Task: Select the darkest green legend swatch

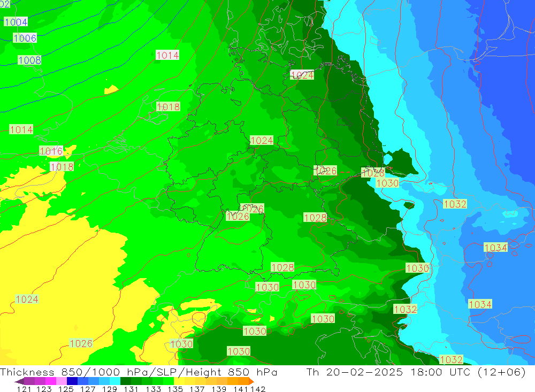Action: (126, 381)
